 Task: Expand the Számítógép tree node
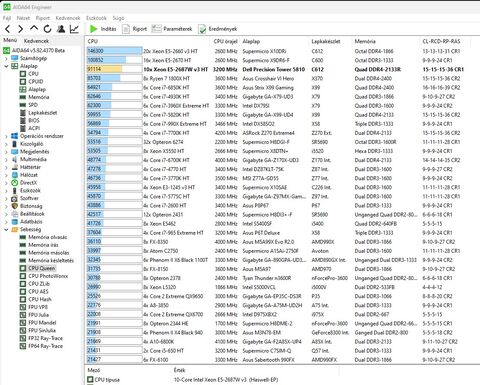6,58
